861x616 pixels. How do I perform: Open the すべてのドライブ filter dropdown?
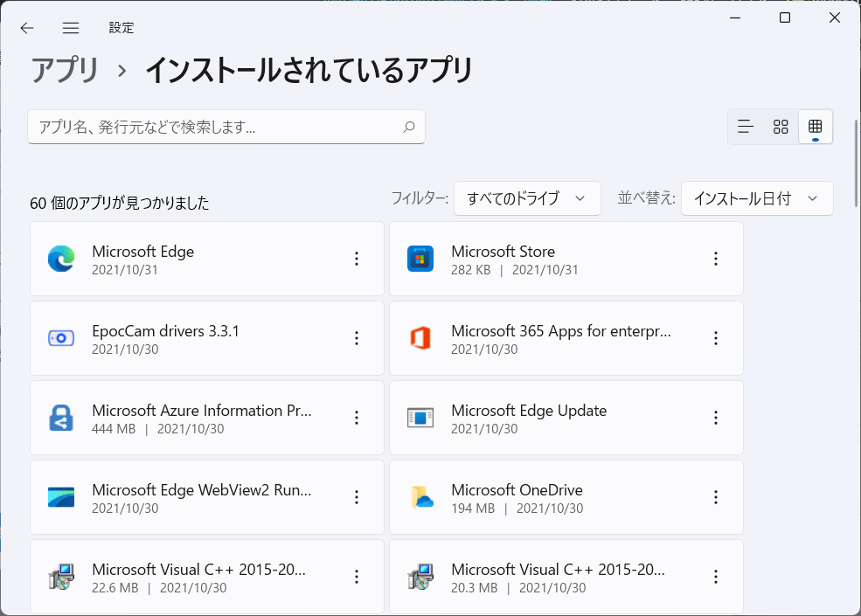point(527,198)
